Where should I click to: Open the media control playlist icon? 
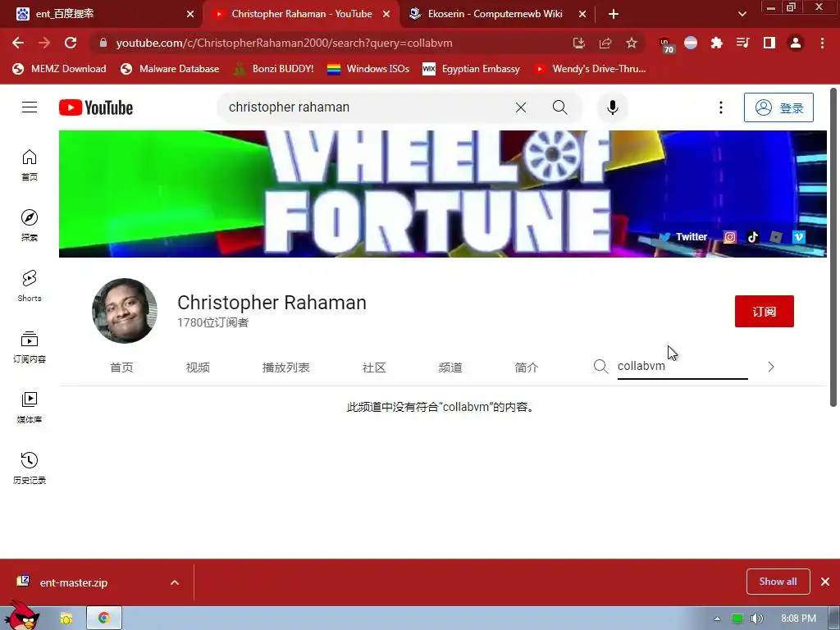point(742,43)
